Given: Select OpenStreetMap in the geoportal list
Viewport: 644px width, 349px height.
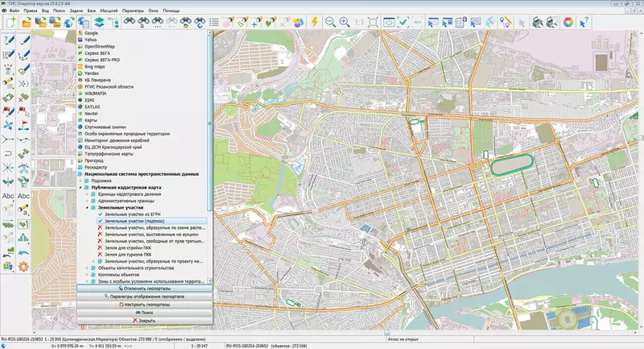Looking at the screenshot, I should 100,48.
